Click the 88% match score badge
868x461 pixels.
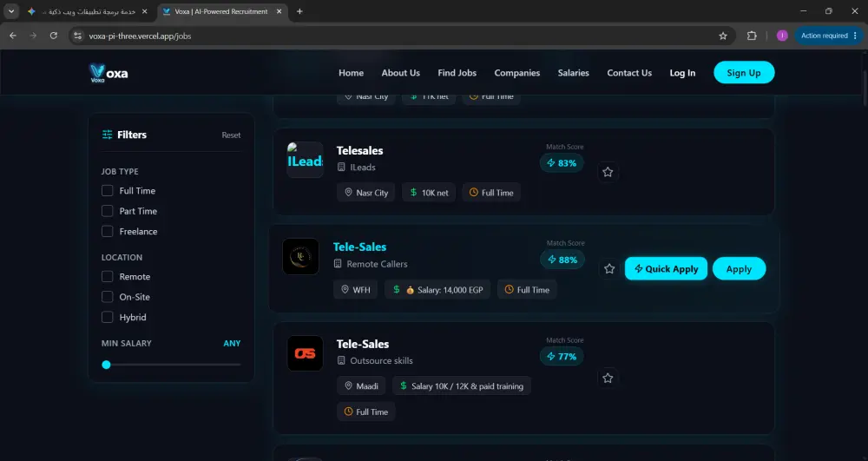[562, 260]
